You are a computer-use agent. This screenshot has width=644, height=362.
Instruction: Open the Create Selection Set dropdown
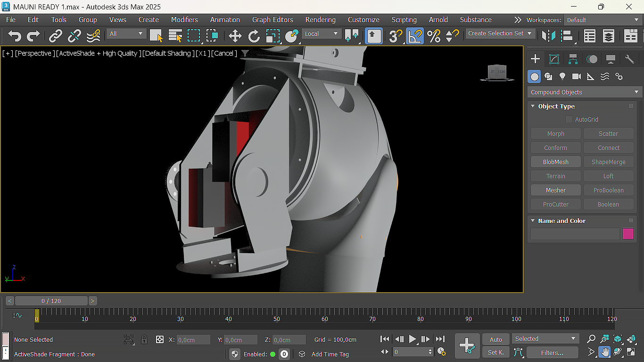[x=500, y=33]
